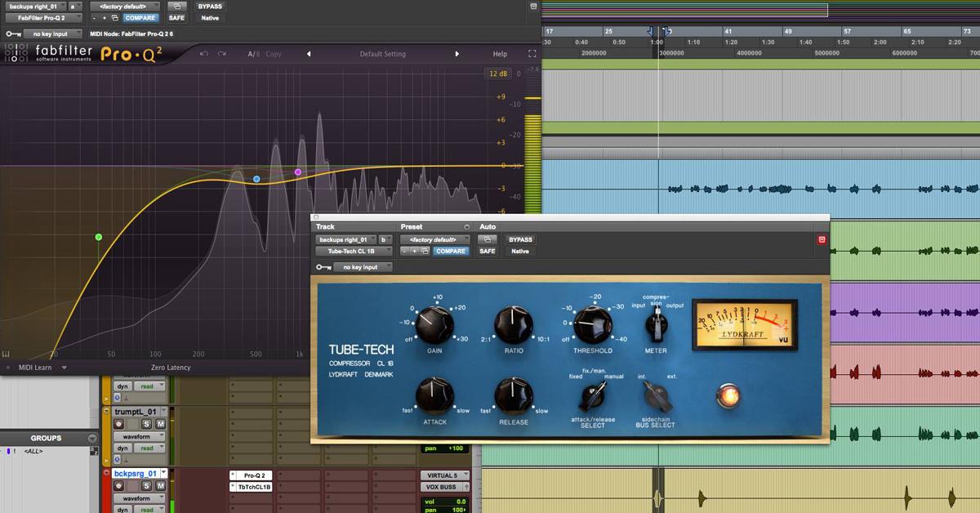The width and height of the screenshot is (980, 513).
Task: Open waveform view selector on trumptL_01
Action: click(139, 436)
